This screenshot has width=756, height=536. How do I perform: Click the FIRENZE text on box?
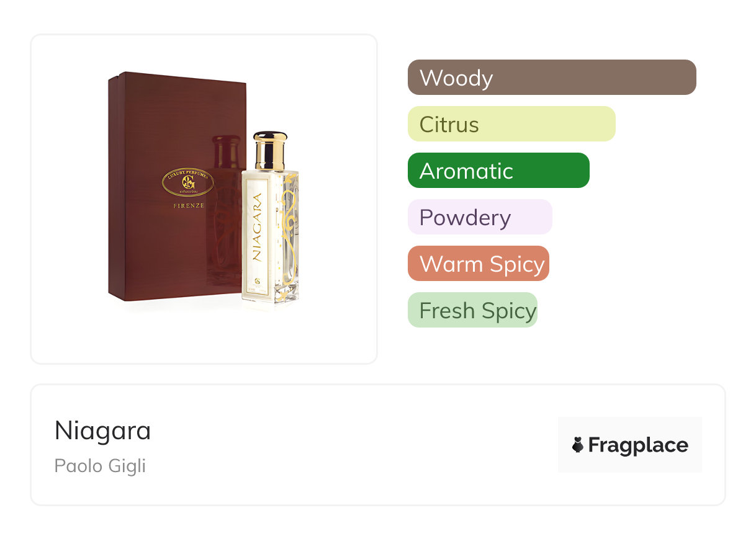click(188, 205)
